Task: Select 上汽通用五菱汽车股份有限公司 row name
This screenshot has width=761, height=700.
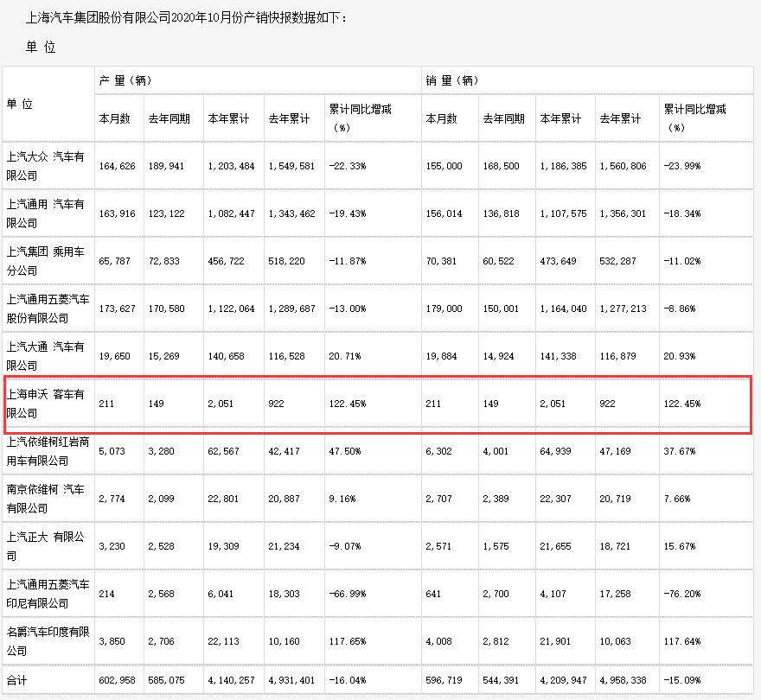Action: [x=48, y=309]
